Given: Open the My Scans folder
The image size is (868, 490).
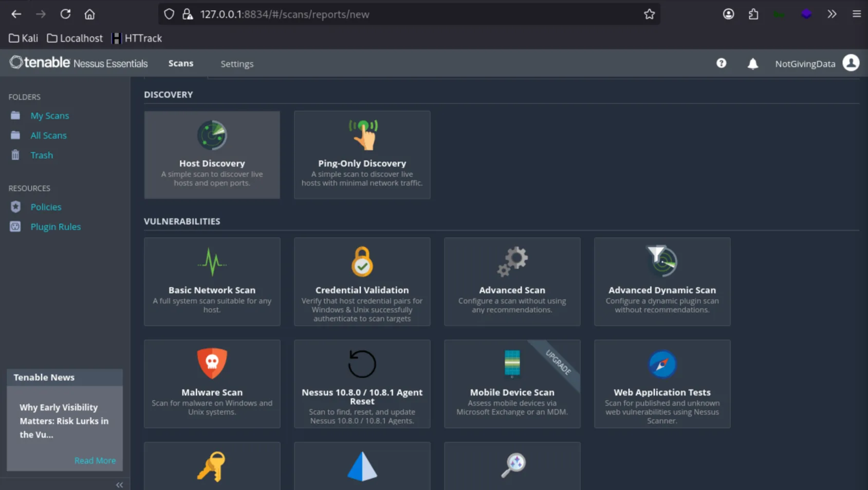Looking at the screenshot, I should tap(49, 116).
